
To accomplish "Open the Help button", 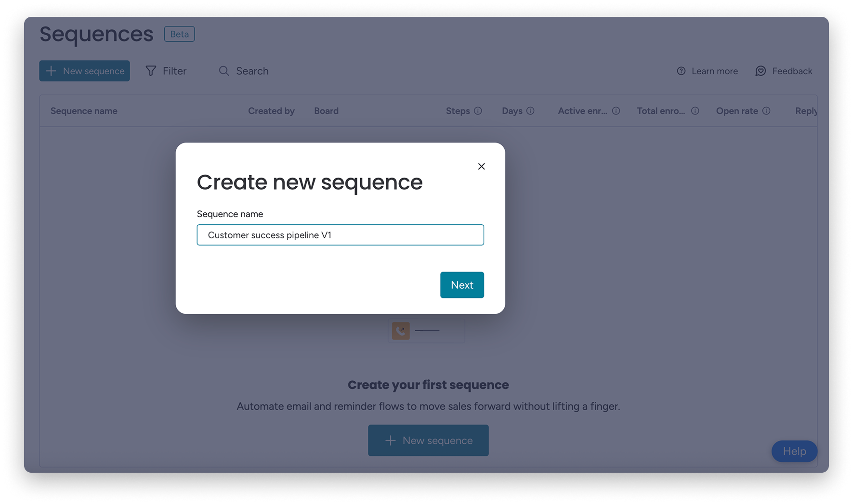I will [794, 451].
